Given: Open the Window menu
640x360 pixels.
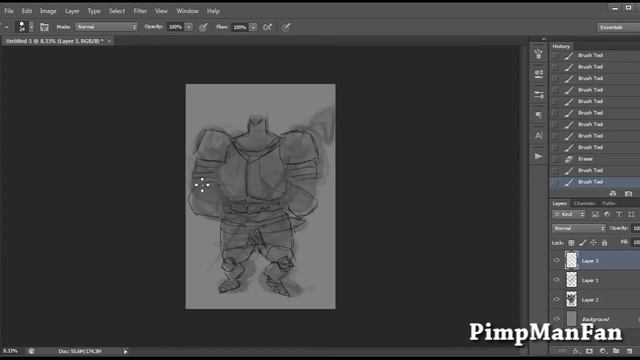Looking at the screenshot, I should (187, 11).
